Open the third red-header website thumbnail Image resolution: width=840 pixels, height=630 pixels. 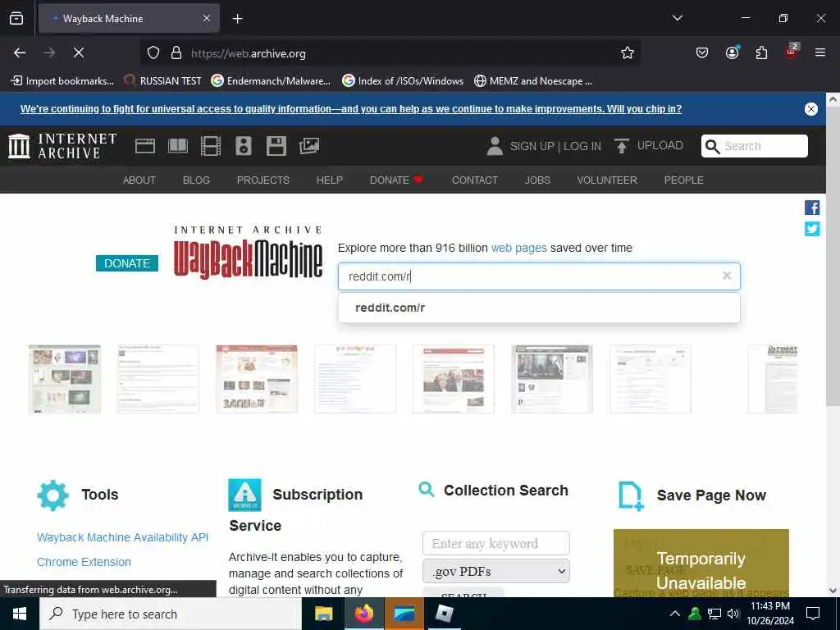point(257,379)
